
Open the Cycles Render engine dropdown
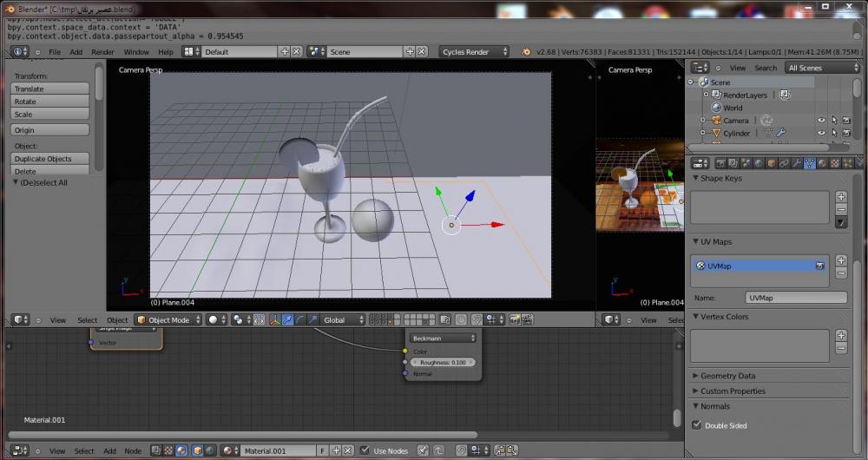tap(475, 52)
